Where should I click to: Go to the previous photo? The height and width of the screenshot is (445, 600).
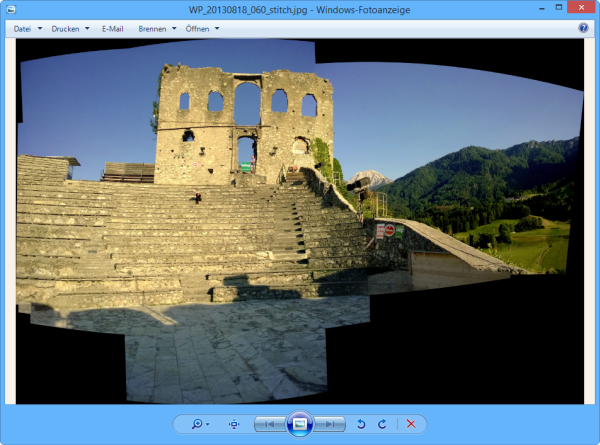pyautogui.click(x=269, y=424)
